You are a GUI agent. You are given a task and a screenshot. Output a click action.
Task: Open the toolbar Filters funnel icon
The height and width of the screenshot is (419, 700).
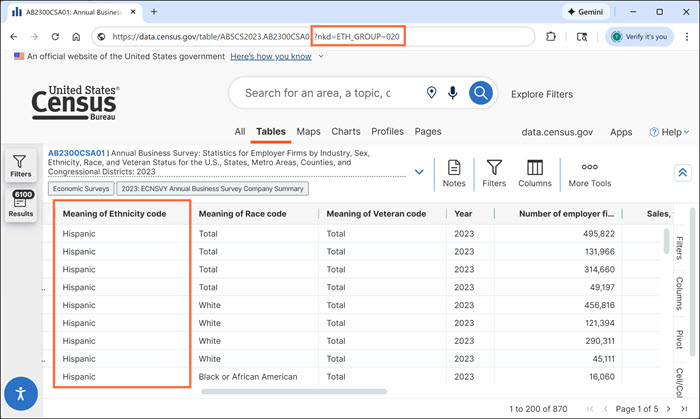(494, 174)
